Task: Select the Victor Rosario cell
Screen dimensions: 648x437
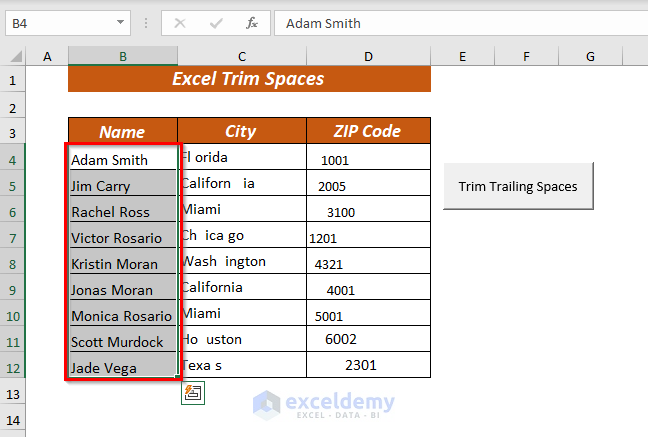Action: (x=123, y=235)
